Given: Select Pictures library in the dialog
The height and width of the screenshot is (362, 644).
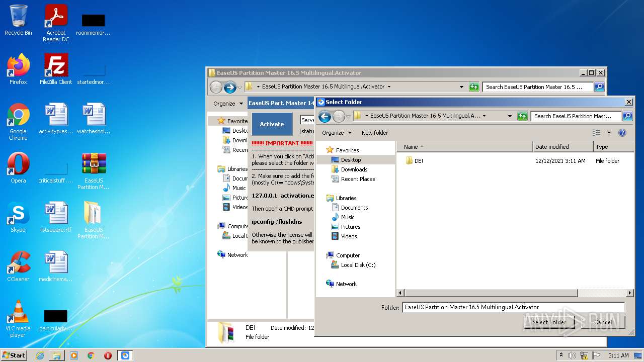Looking at the screenshot, I should coord(351,227).
